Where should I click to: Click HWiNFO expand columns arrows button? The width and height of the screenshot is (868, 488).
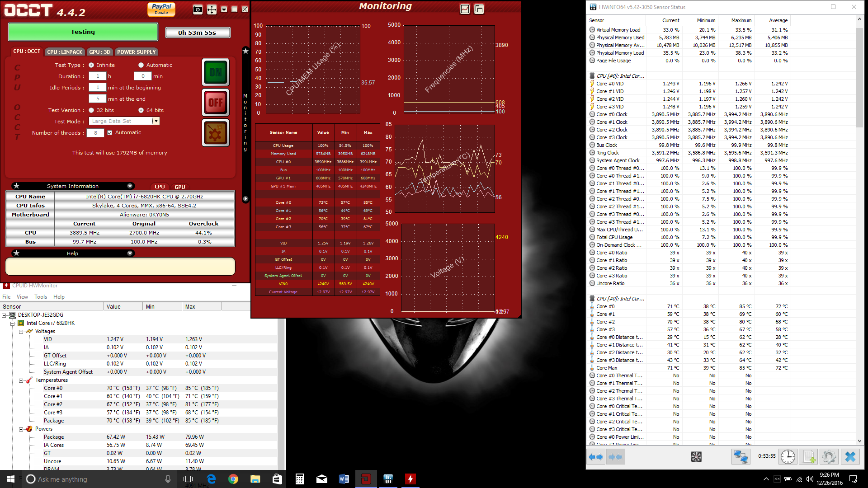(x=596, y=457)
